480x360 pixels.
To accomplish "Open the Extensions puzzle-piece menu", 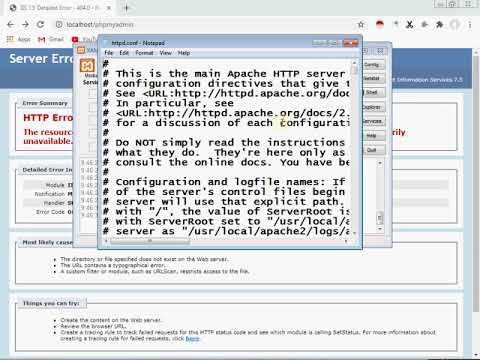I will pyautogui.click(x=440, y=24).
